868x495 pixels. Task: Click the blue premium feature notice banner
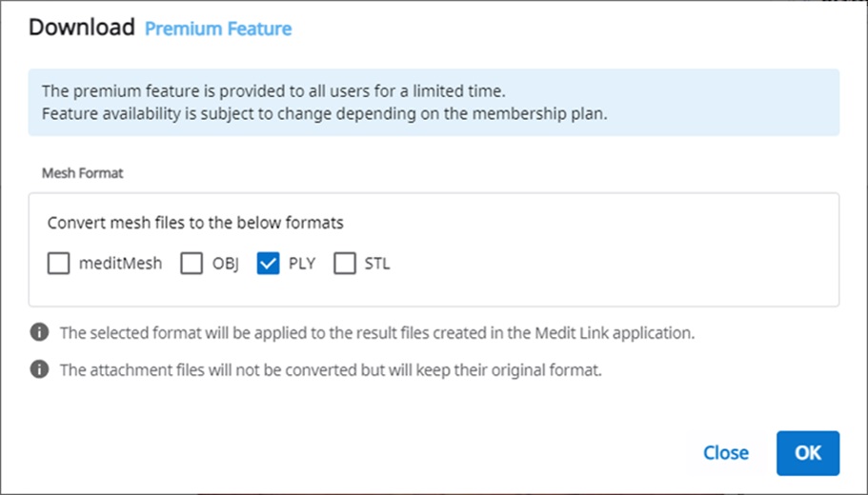[434, 102]
